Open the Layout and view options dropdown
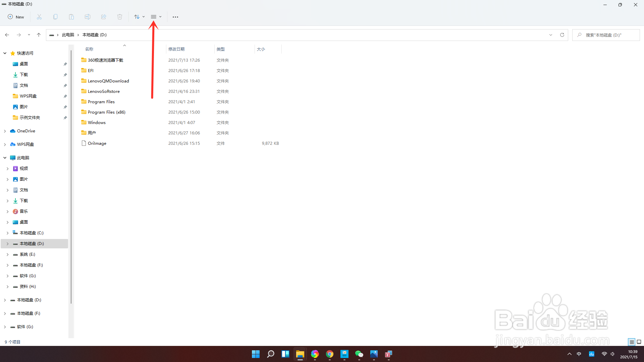 [x=156, y=17]
